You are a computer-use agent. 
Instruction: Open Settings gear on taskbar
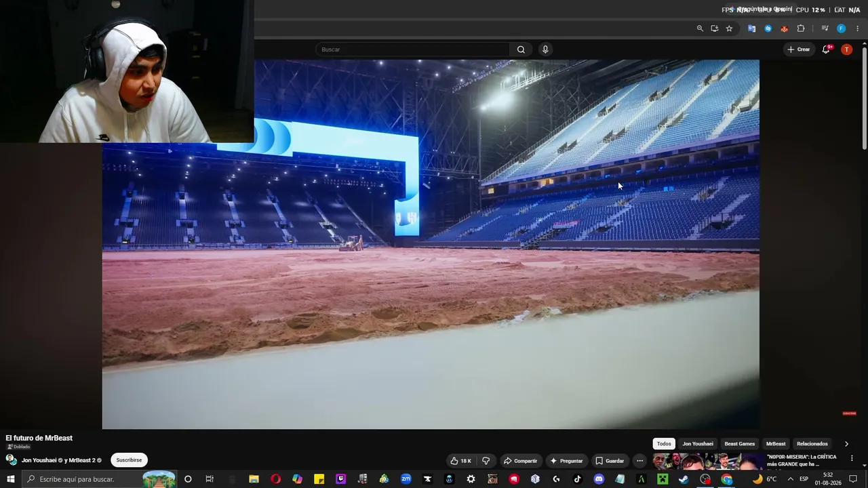pos(471,479)
